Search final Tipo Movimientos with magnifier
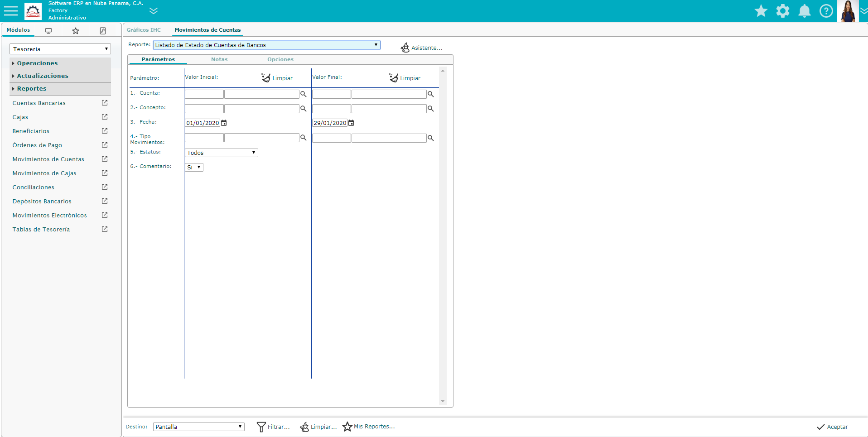 [431, 138]
